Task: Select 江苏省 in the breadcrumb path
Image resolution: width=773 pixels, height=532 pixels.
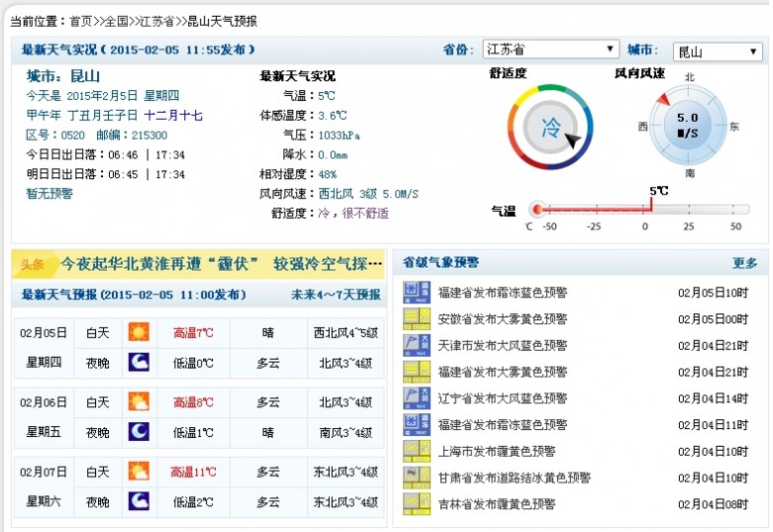Action: pyautogui.click(x=158, y=20)
